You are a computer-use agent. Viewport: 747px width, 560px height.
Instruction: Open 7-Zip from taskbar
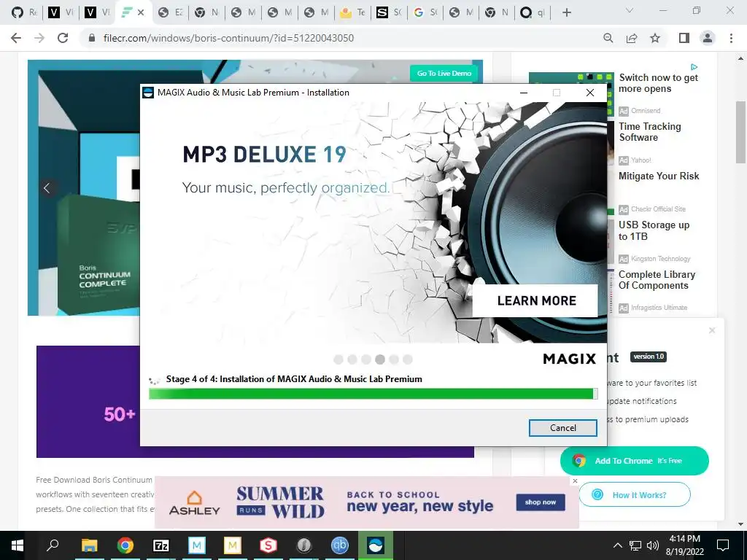(x=161, y=545)
